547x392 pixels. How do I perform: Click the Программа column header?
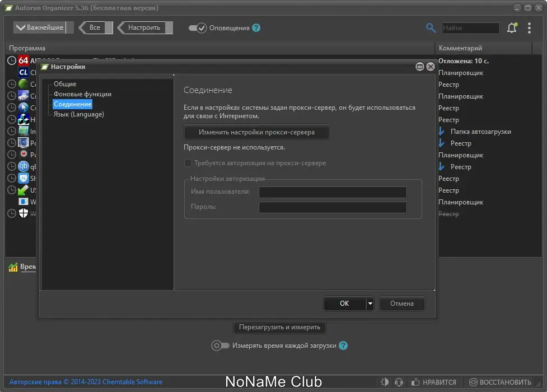click(220, 48)
